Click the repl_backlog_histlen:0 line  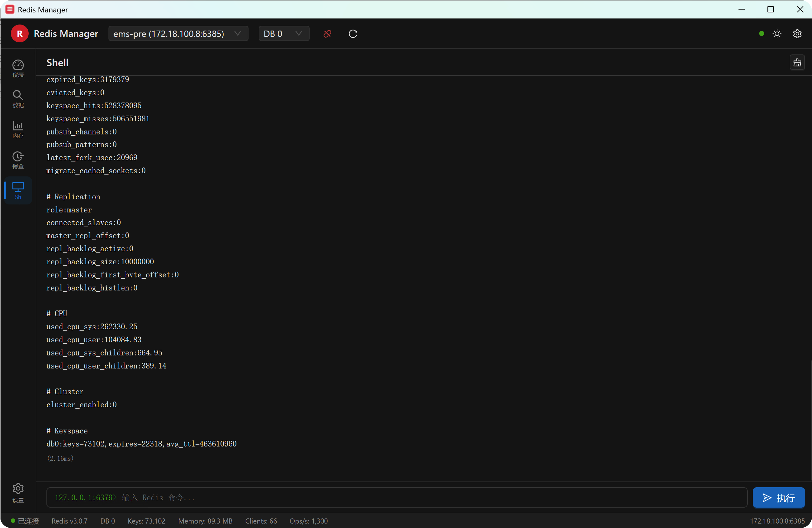[92, 288]
